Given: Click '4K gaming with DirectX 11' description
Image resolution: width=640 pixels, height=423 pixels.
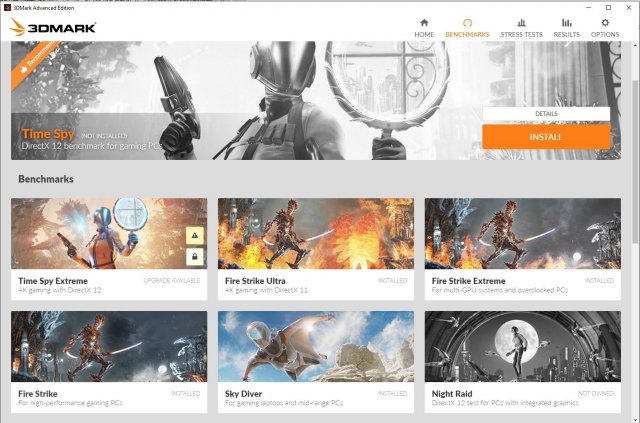Looking at the screenshot, I should (266, 290).
